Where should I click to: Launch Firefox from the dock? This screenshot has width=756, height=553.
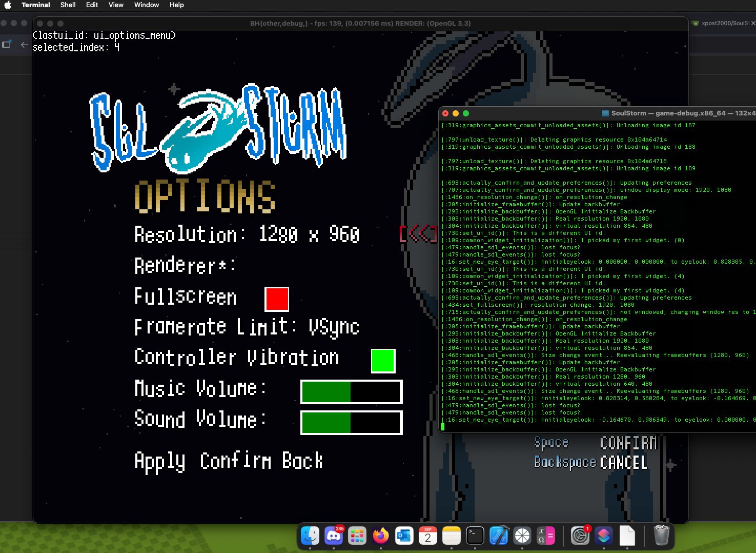pos(381,536)
